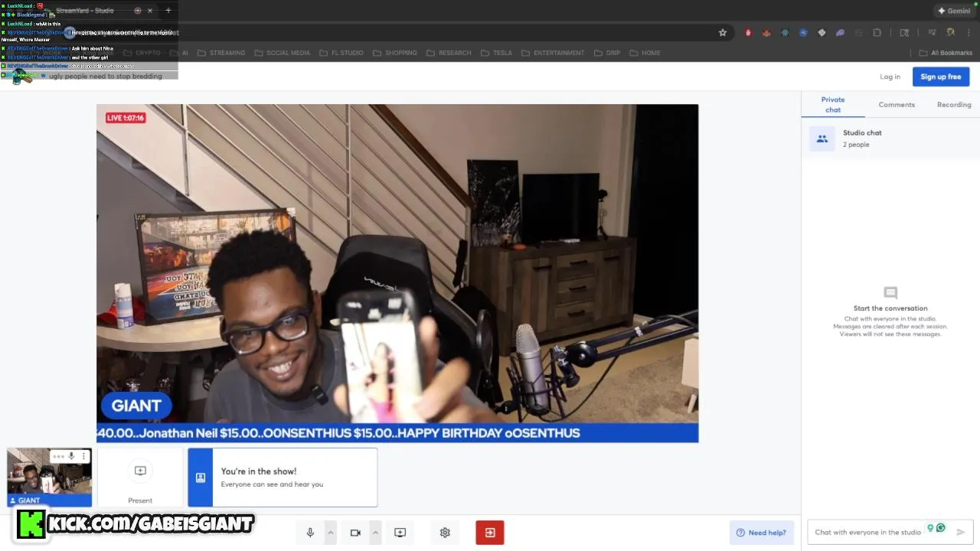Image resolution: width=980 pixels, height=551 pixels.
Task: Click the send message arrow icon
Action: (961, 532)
